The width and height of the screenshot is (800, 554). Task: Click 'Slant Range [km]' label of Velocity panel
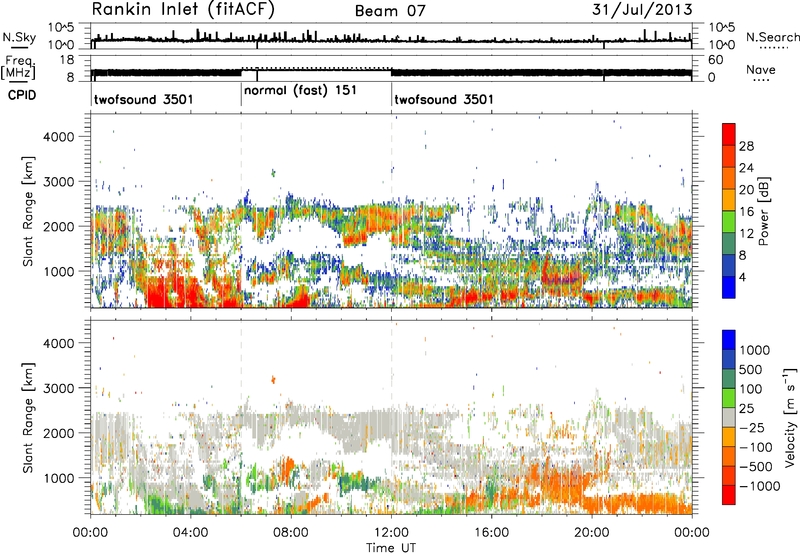(x=28, y=418)
